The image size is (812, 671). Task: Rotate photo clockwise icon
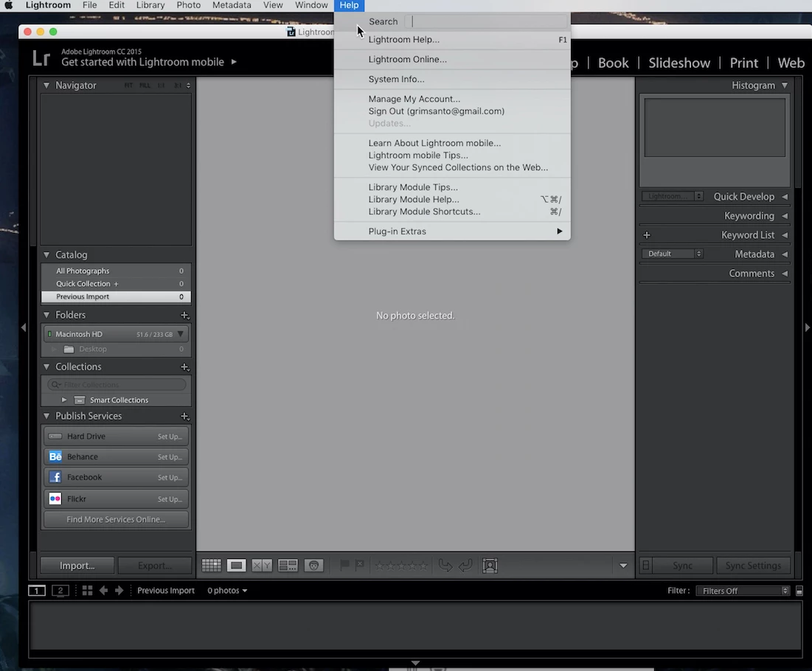[x=465, y=566]
